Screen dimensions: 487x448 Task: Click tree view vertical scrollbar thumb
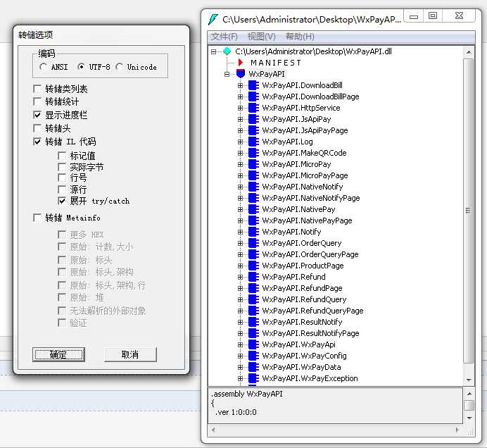[x=469, y=211]
